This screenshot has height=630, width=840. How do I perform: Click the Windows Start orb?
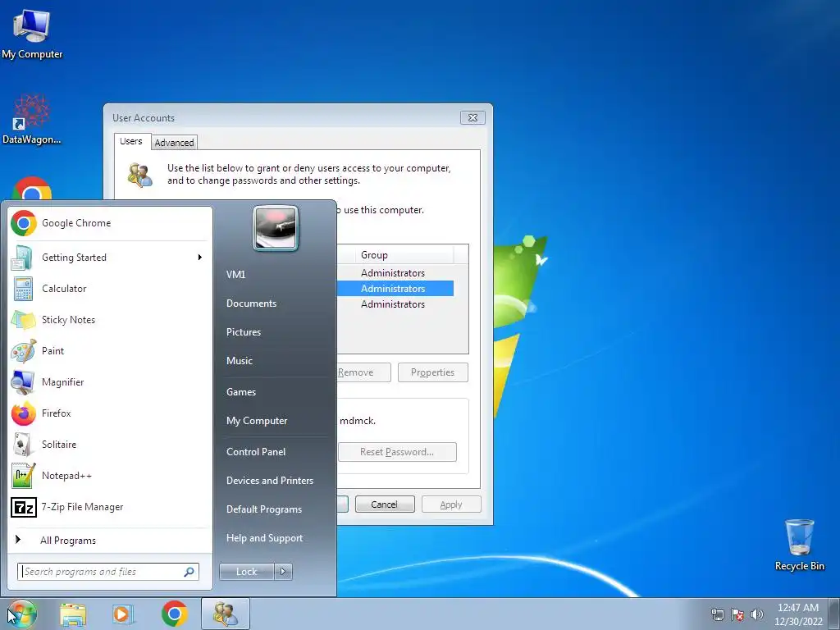(22, 614)
